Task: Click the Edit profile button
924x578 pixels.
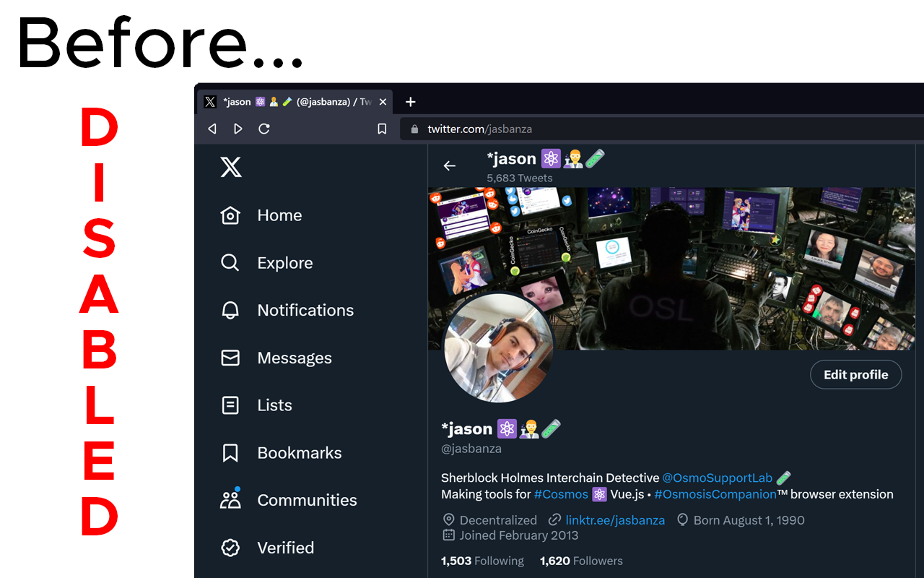Action: pos(856,374)
